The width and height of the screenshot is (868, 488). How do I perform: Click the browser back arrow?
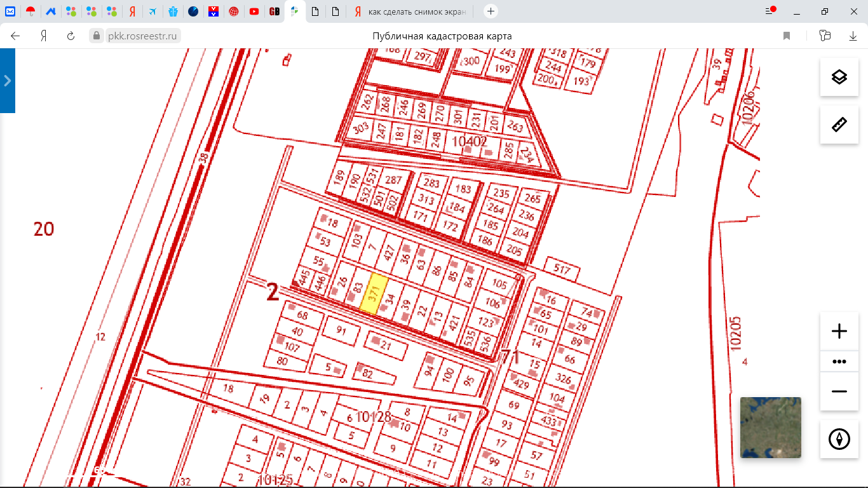[16, 36]
